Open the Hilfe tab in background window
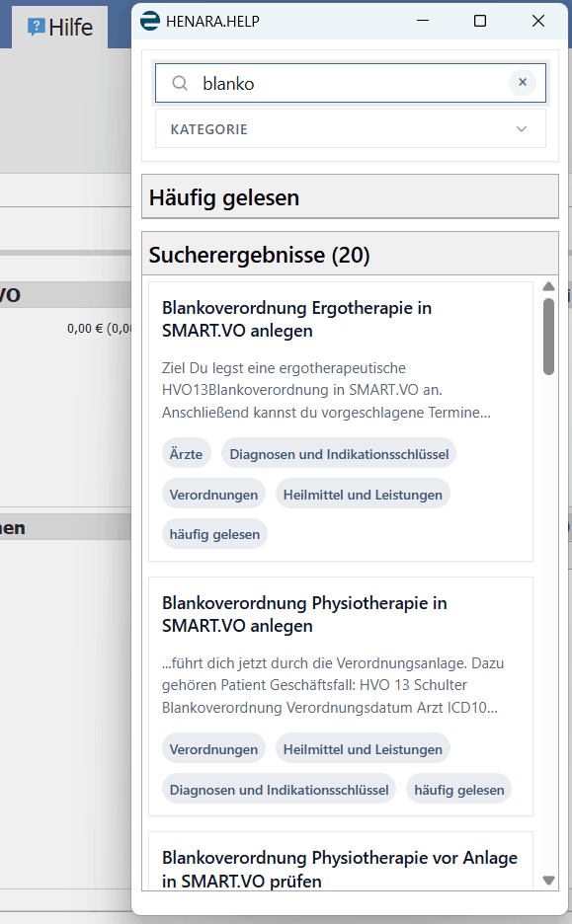572x924 pixels. (60, 27)
